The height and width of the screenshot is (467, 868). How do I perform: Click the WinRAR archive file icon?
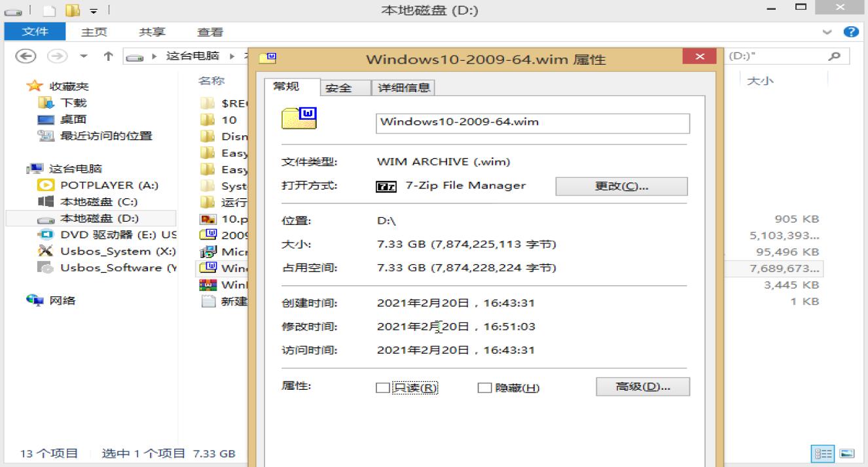208,285
